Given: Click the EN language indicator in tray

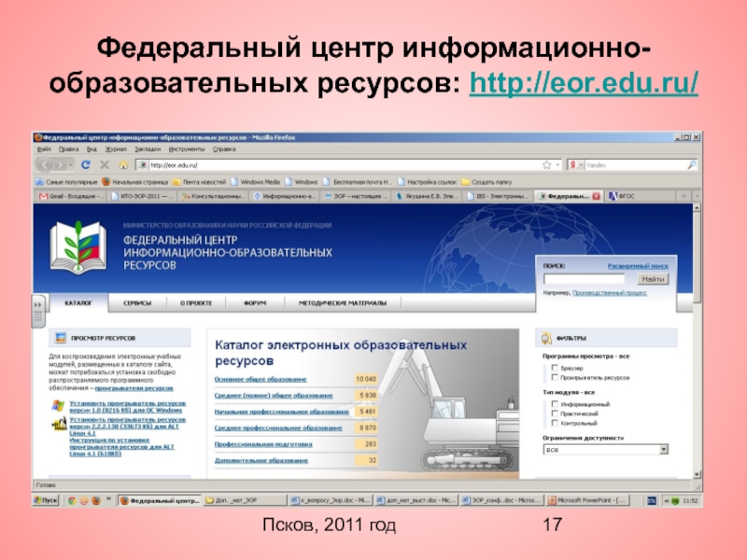Looking at the screenshot, I should pyautogui.click(x=652, y=500).
